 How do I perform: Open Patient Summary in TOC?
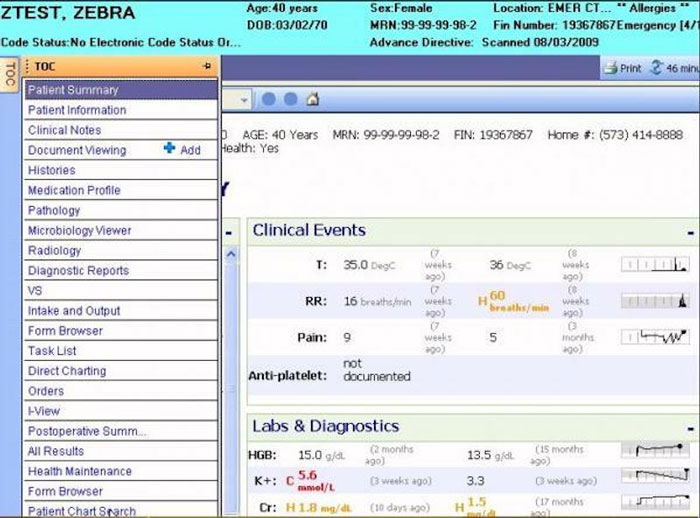pos(121,90)
